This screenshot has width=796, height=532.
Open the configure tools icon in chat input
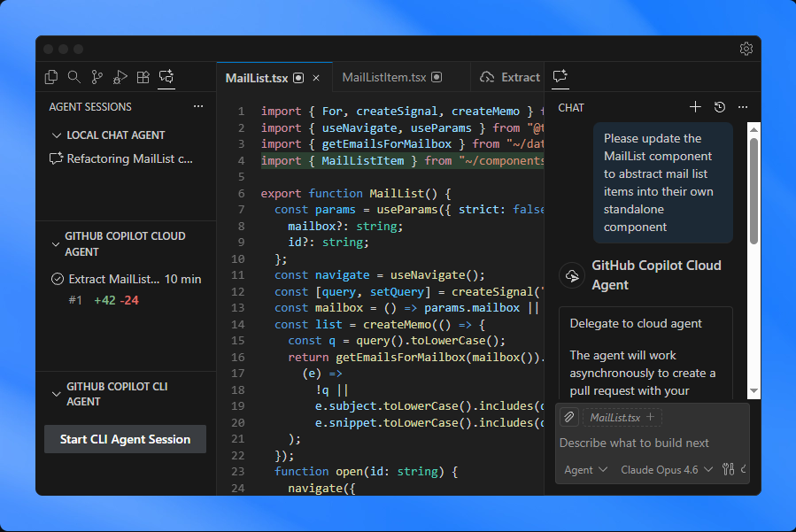[728, 469]
